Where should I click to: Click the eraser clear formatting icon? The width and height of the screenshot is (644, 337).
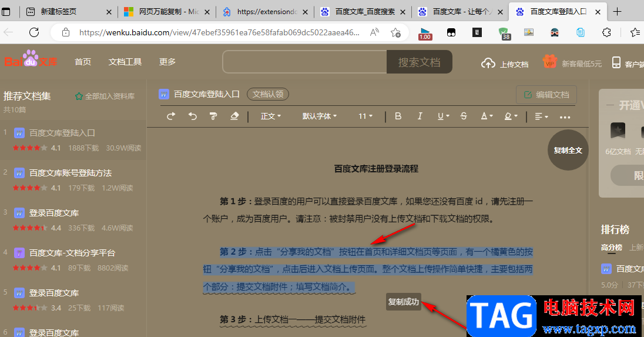pyautogui.click(x=234, y=116)
